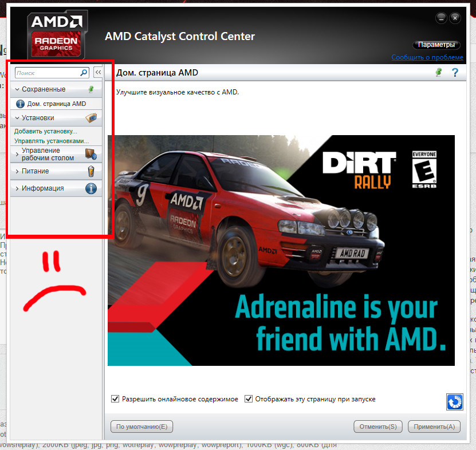Image resolution: width=476 pixels, height=450 pixels.
Task: Click Сообщить о проблеме link
Action: coord(427,57)
